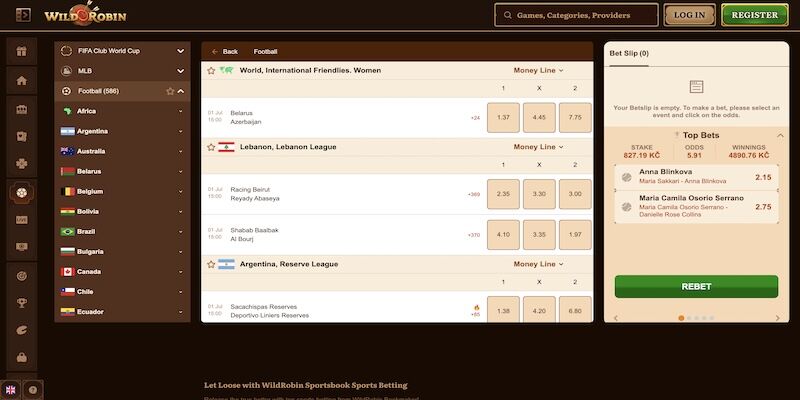Open Australia in country list
The image size is (800, 400).
pyautogui.click(x=122, y=152)
